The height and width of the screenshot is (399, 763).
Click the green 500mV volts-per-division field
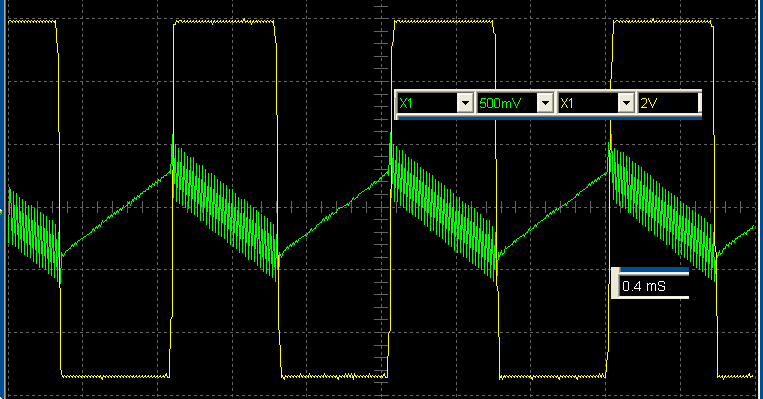point(507,103)
